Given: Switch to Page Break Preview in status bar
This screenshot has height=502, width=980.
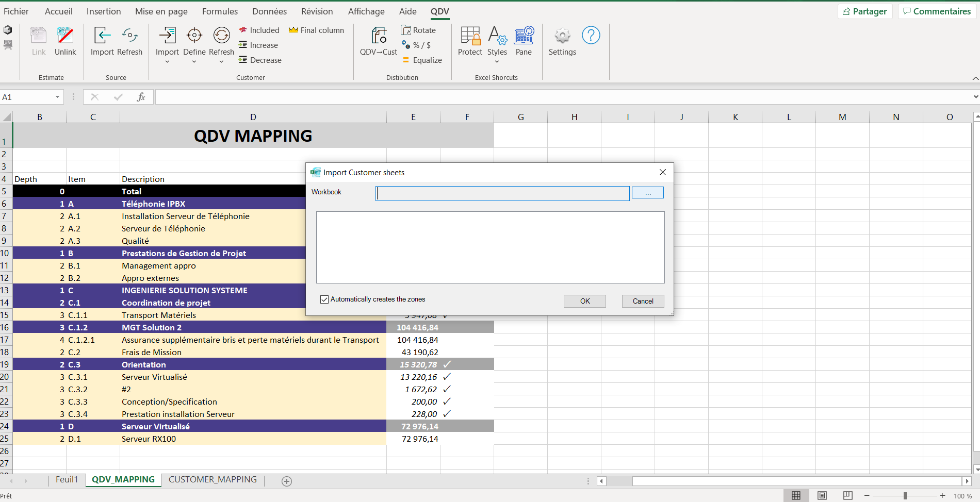Looking at the screenshot, I should pos(848,496).
